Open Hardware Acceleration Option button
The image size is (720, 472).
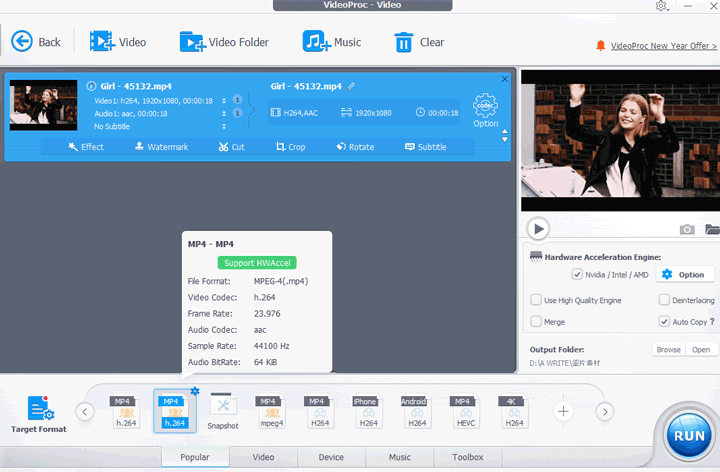(685, 275)
